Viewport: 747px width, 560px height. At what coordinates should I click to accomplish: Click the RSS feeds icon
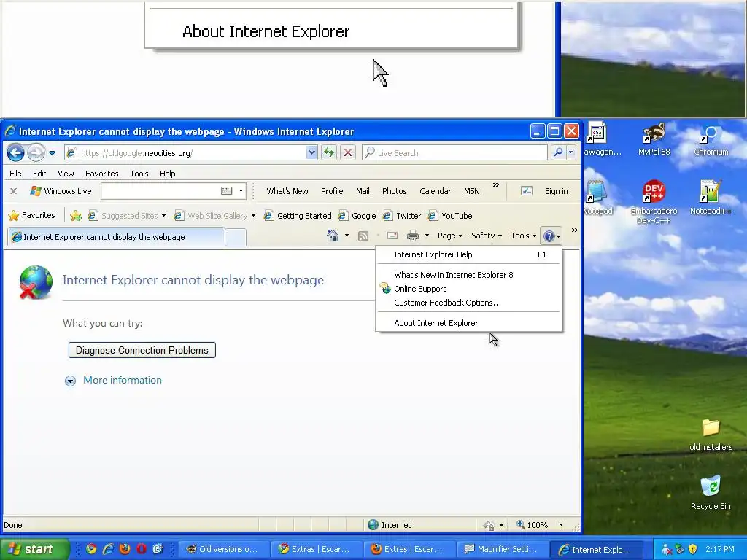[363, 236]
